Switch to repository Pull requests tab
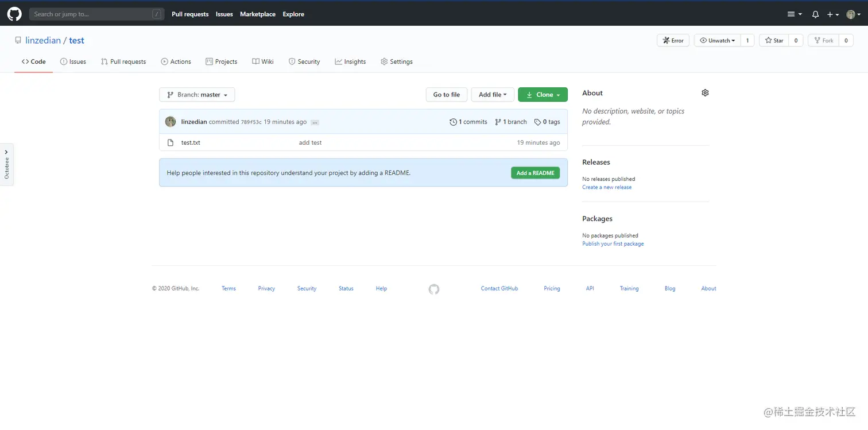This screenshot has width=868, height=430. click(123, 61)
